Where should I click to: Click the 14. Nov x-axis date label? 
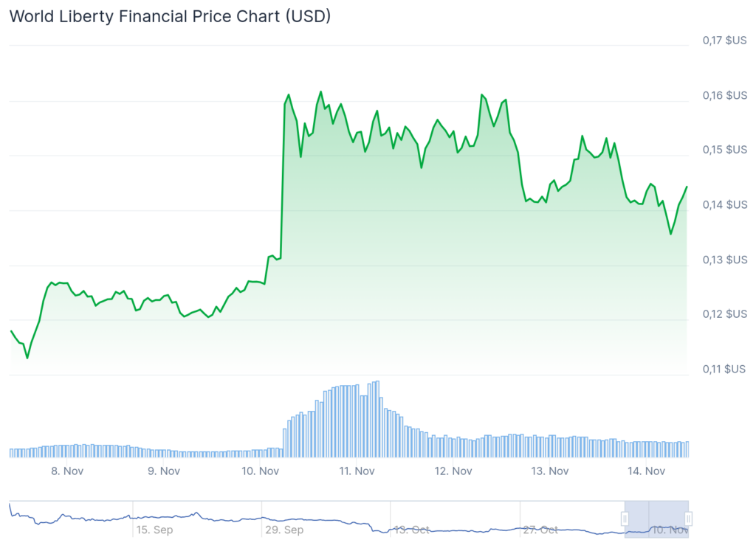click(x=647, y=471)
